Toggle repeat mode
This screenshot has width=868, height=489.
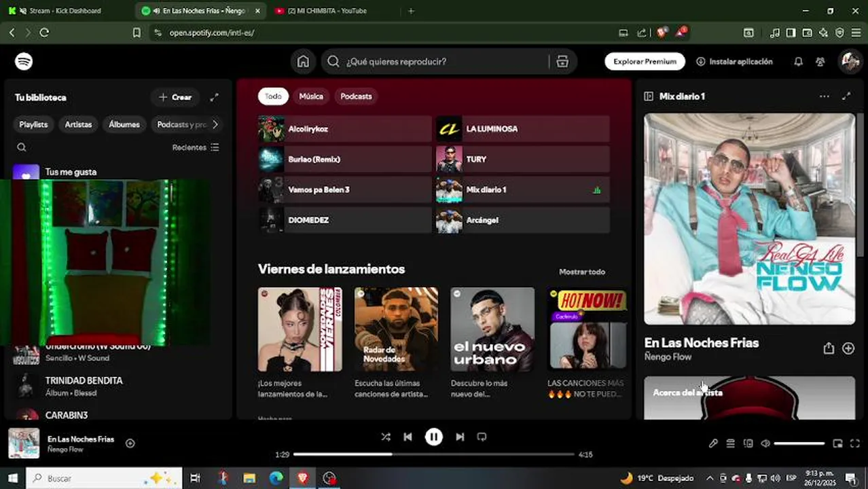482,437
